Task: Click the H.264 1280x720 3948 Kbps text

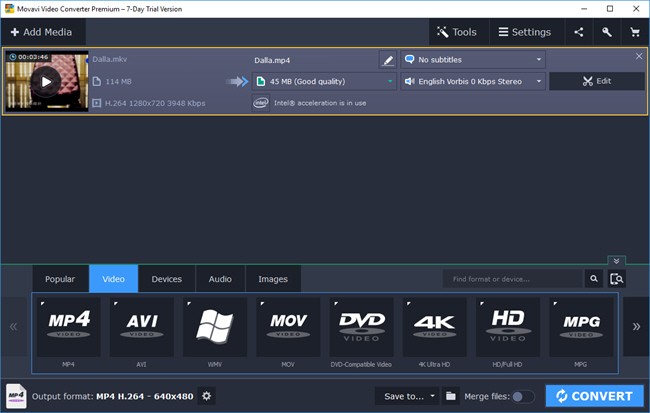Action: click(x=155, y=103)
